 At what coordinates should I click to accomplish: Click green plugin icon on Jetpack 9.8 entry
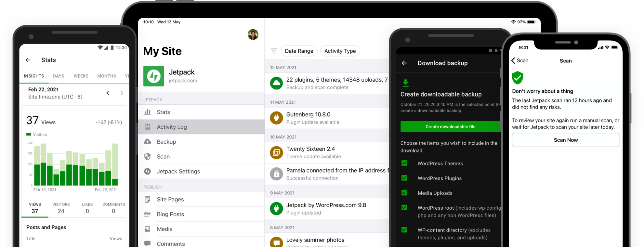coord(276,209)
